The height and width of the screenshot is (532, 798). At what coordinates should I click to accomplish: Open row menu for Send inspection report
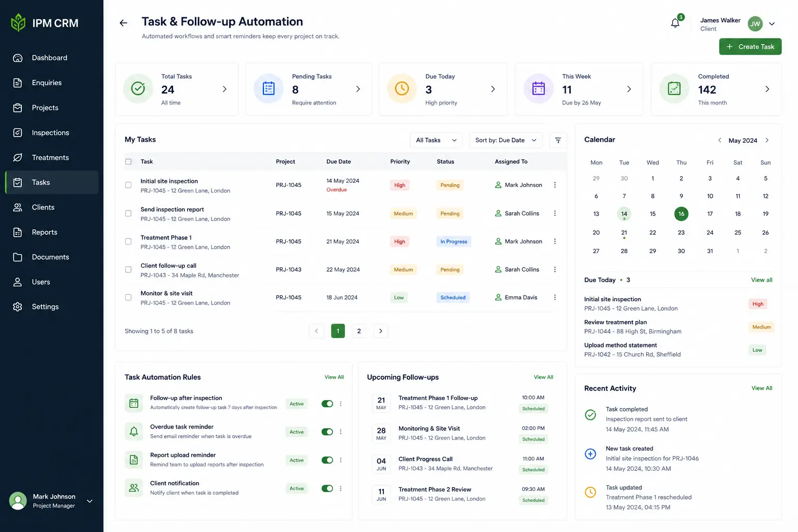555,214
